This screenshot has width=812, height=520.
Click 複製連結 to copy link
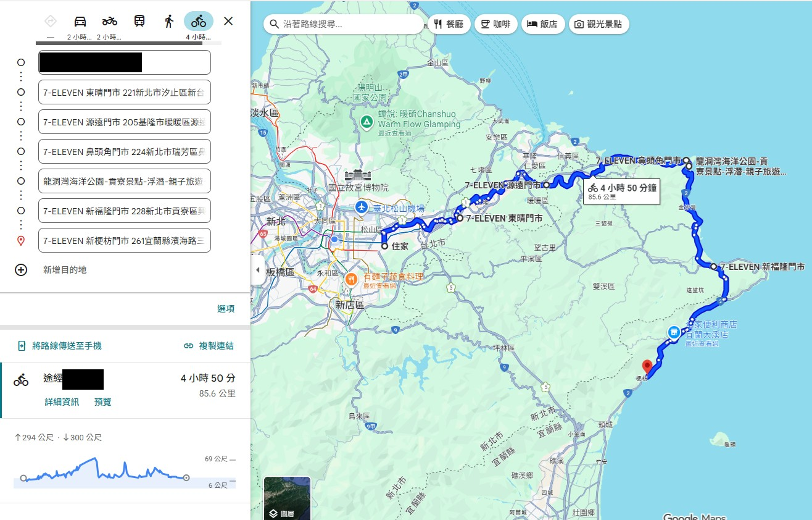click(x=209, y=346)
